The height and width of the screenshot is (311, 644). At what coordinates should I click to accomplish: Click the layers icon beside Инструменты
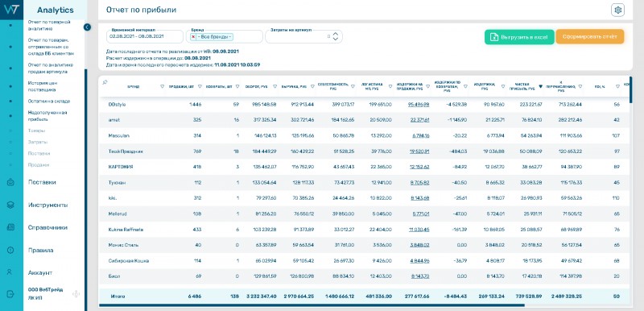[10, 205]
